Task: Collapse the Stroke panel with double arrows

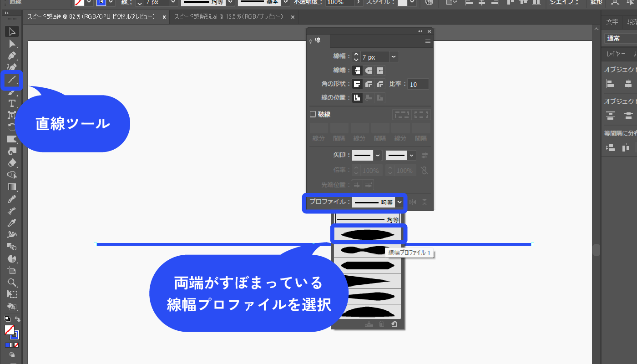Action: pyautogui.click(x=420, y=31)
